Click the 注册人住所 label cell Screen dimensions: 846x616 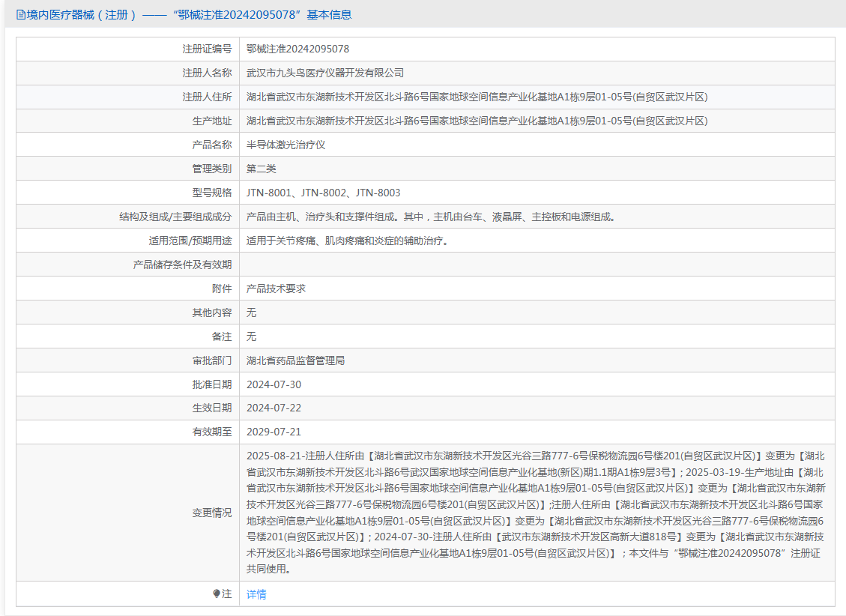coord(128,97)
